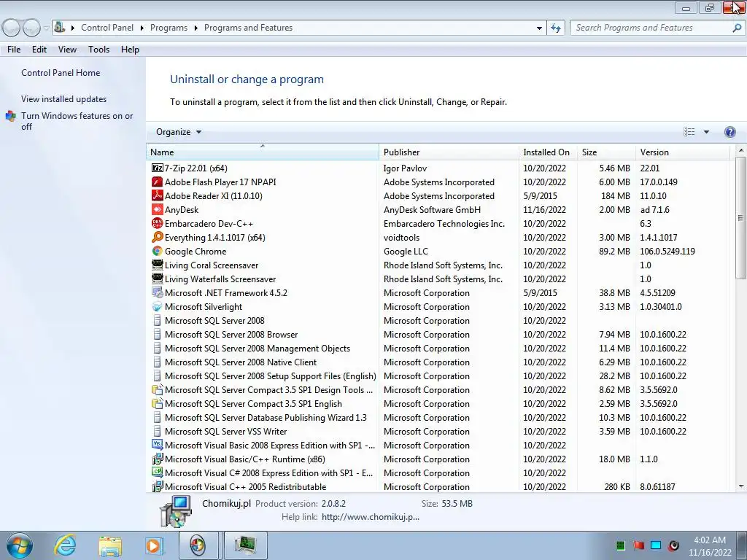Click the Visual C# 2008 Express icon
The image size is (747, 560).
coord(158,472)
